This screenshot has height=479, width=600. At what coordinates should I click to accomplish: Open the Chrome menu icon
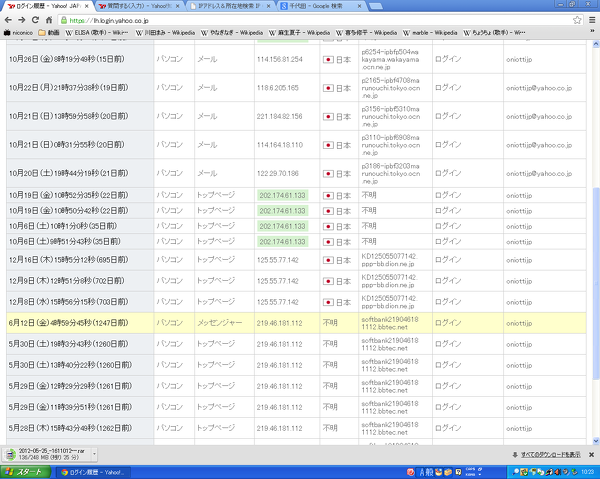click(592, 20)
